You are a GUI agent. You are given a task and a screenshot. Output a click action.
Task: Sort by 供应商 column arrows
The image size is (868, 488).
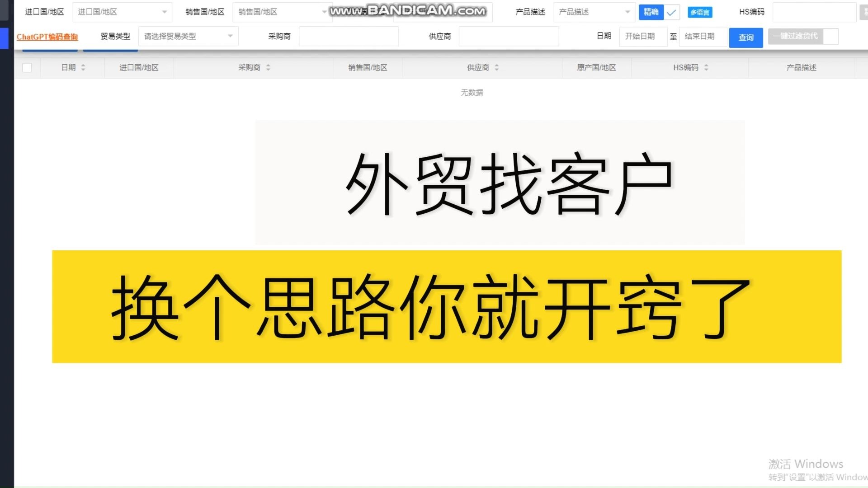pyautogui.click(x=496, y=68)
